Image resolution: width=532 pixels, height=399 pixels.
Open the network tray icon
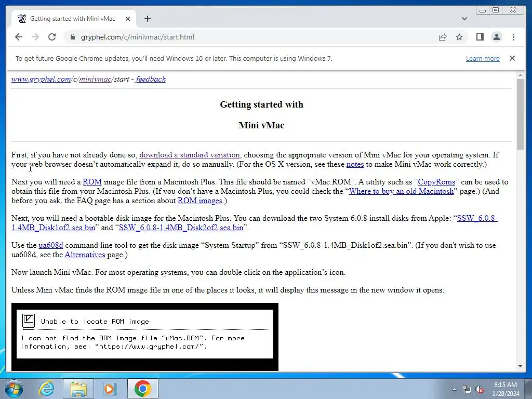[467, 389]
